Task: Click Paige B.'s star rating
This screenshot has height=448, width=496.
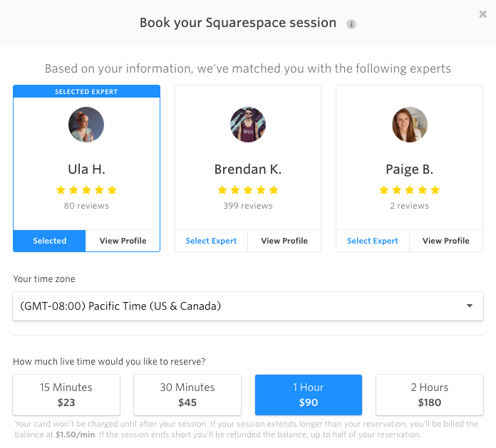Action: [410, 190]
